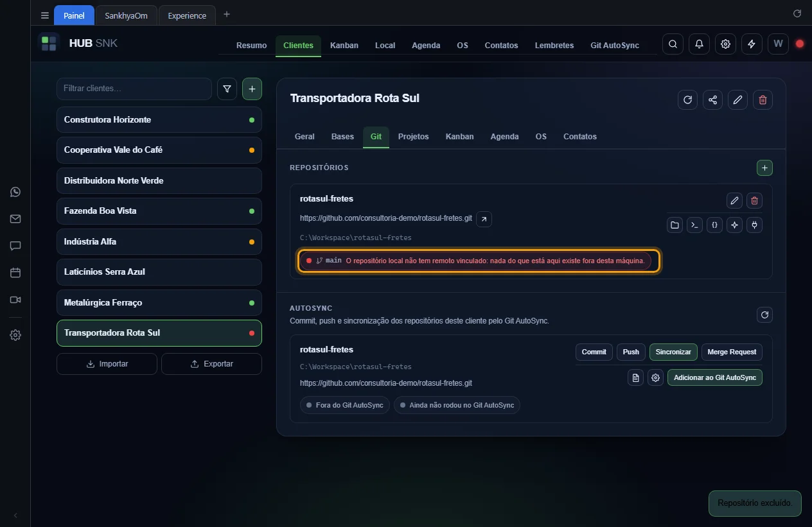The width and height of the screenshot is (812, 527).
Task: Click the Fora do Git AutoSync status chip
Action: [x=345, y=405]
